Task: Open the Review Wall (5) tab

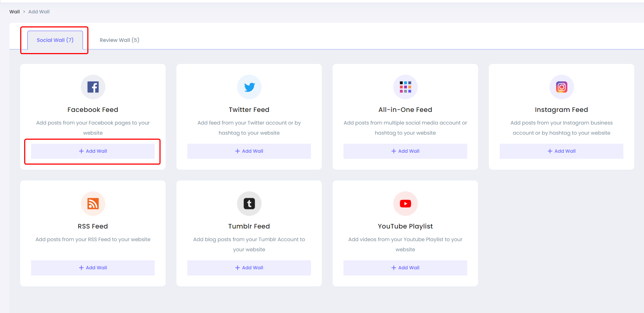Action: [x=119, y=40]
